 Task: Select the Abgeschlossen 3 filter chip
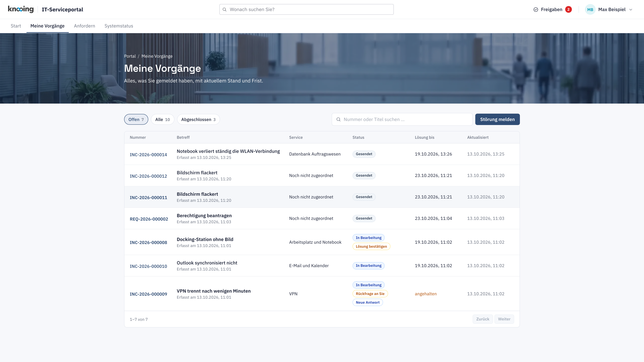click(x=199, y=119)
